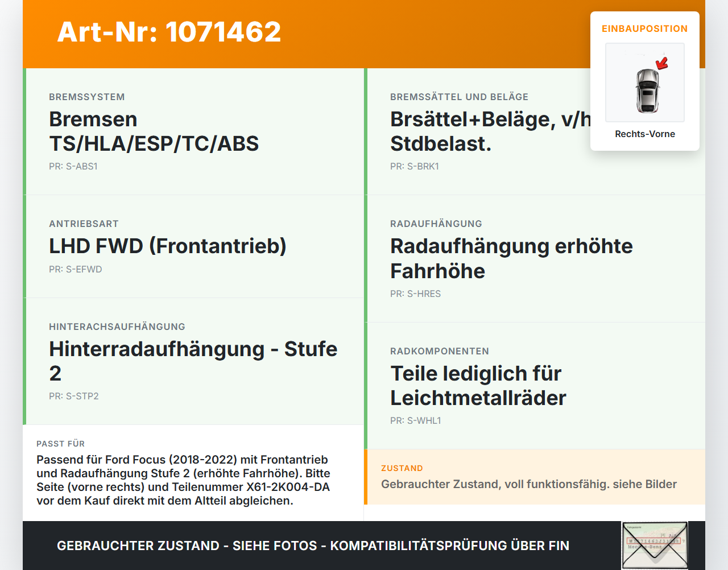Click the Zustand condition description box

click(535, 477)
